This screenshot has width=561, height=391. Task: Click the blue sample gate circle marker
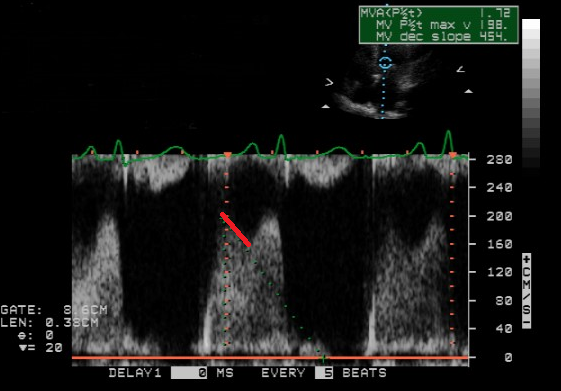385,63
